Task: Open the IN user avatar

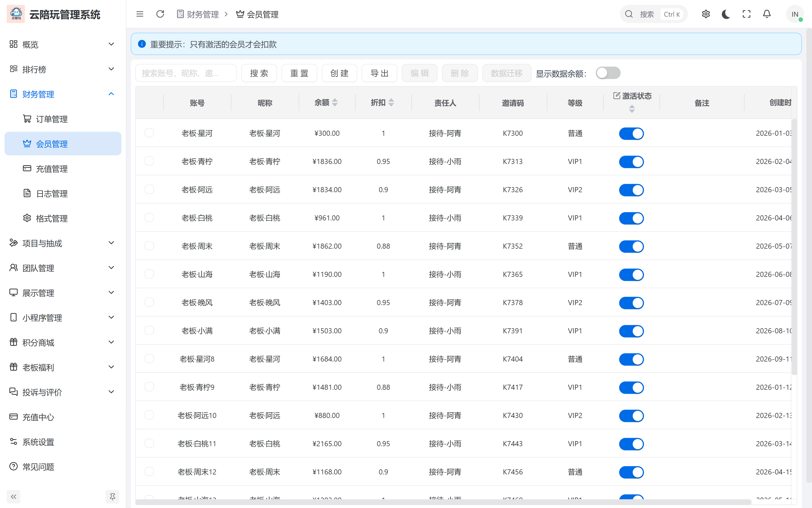Action: click(x=795, y=14)
